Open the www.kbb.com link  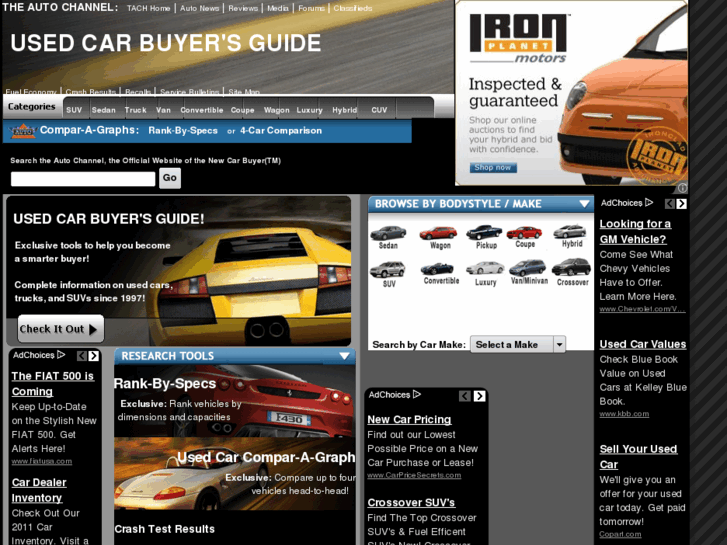(624, 414)
